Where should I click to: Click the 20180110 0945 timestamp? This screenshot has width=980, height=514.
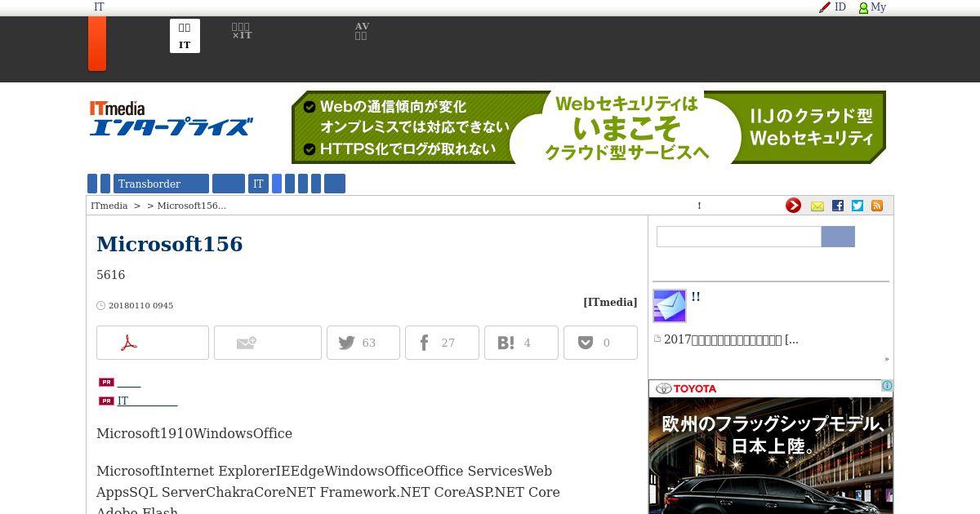[140, 305]
